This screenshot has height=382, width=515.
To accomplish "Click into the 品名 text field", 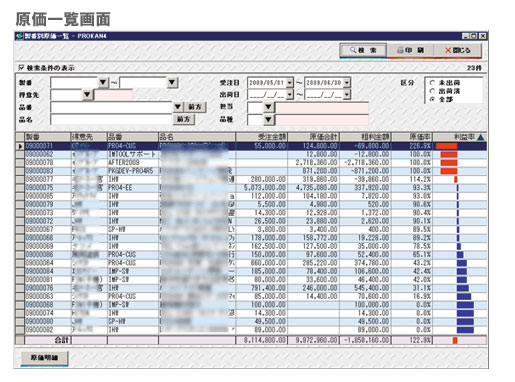I will click(111, 119).
